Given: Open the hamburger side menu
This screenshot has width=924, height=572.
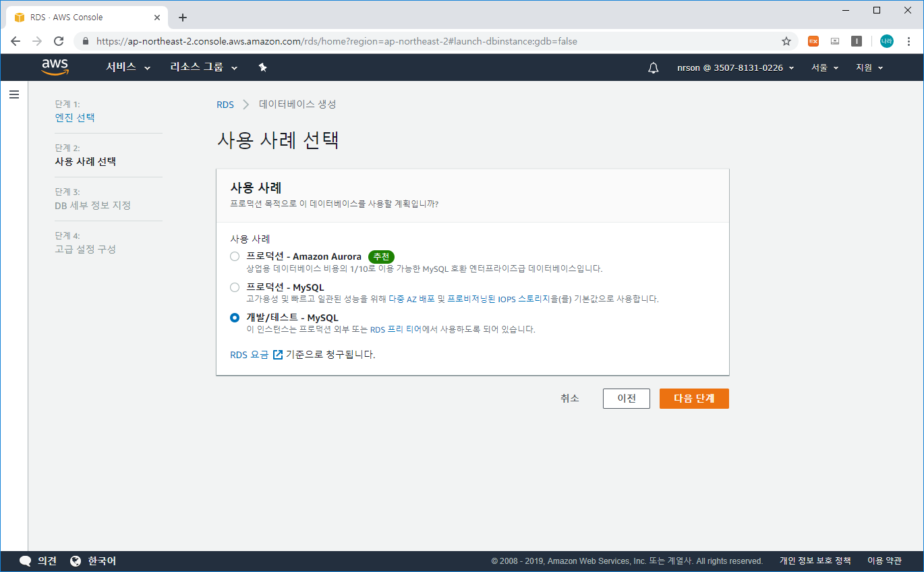Looking at the screenshot, I should click(x=14, y=94).
